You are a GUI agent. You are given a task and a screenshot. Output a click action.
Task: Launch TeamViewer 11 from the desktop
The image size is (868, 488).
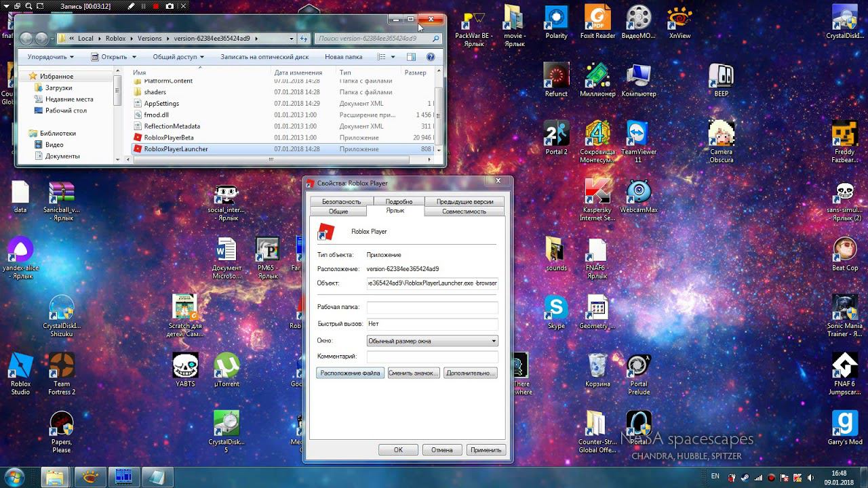(638, 142)
